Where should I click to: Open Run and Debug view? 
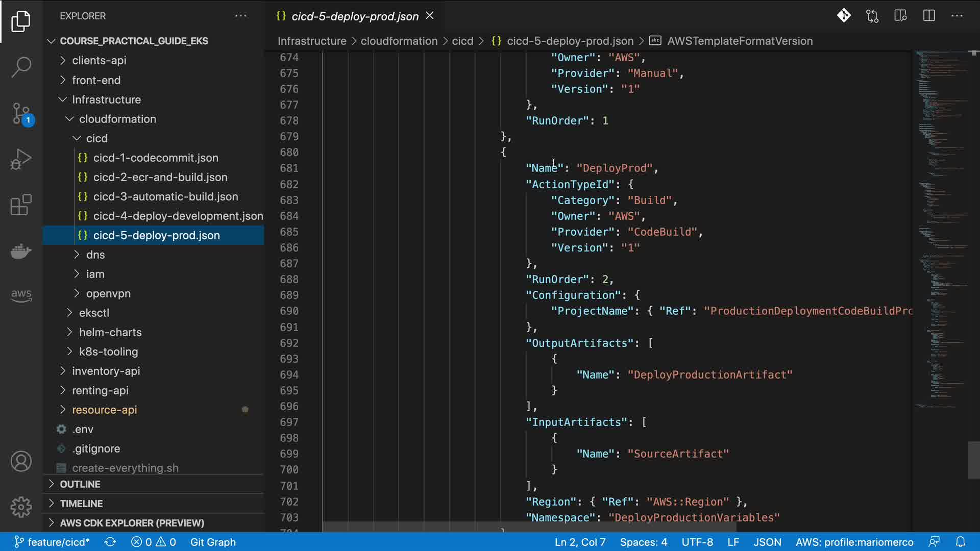[21, 159]
